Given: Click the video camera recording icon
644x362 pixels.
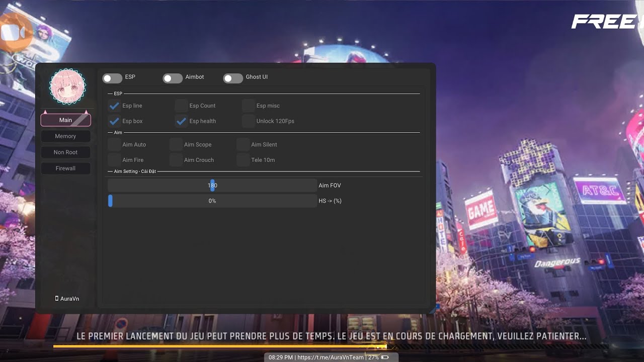Looking at the screenshot, I should pyautogui.click(x=13, y=33).
